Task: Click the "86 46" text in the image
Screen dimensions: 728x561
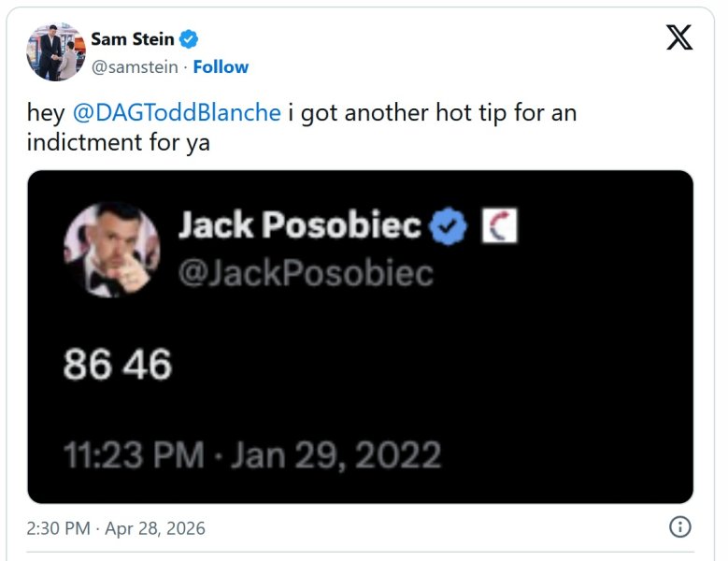Action: (118, 365)
